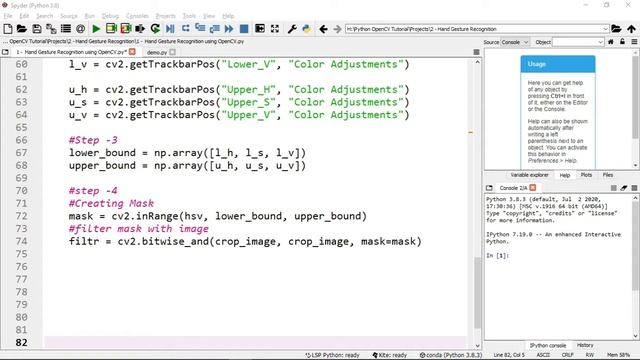Start debugging with Debug file icon
This screenshot has width=640, height=360.
[x=170, y=29]
